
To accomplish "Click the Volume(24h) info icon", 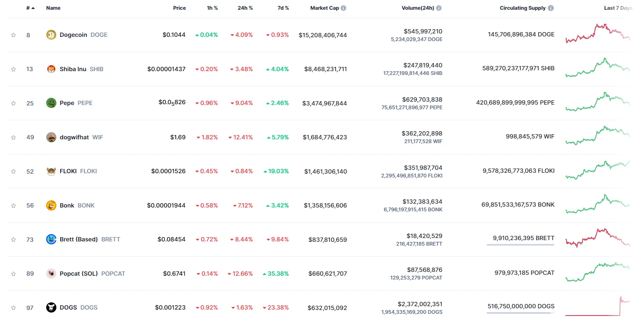I will pos(439,8).
